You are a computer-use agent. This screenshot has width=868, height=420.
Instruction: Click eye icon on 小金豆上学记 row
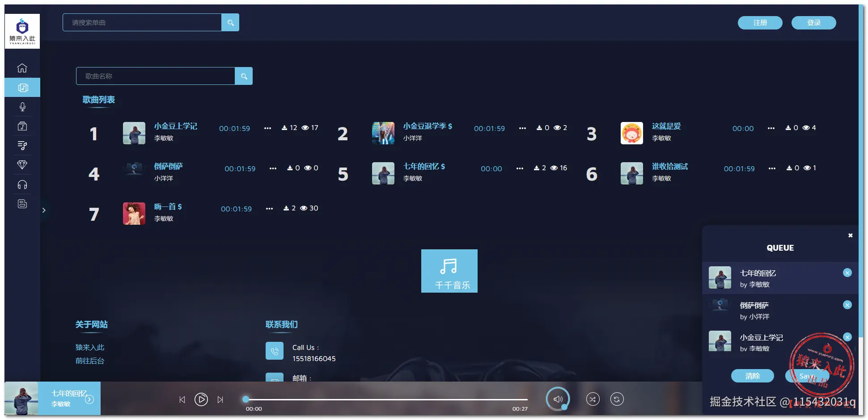point(305,128)
